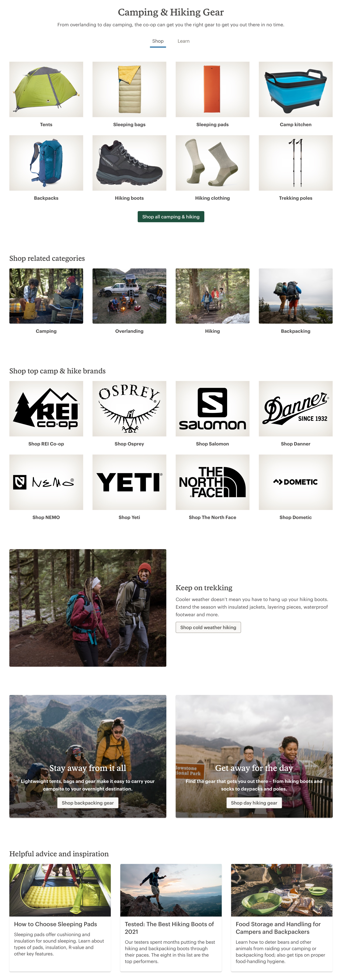Click Shop cold weather hiking button
Image resolution: width=342 pixels, height=980 pixels.
pos(208,627)
